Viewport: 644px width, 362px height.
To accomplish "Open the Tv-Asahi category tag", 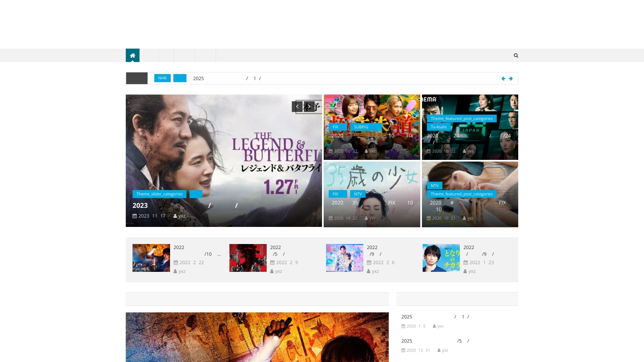I will point(438,127).
